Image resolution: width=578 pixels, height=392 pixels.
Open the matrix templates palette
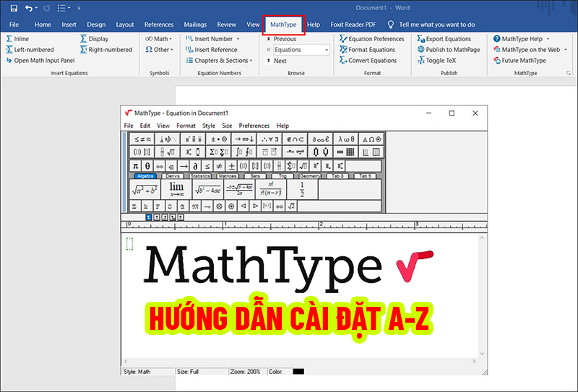(x=346, y=152)
